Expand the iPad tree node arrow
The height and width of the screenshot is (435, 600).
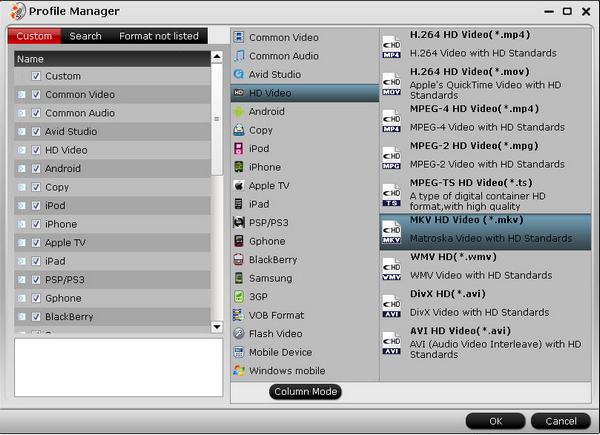click(x=22, y=261)
